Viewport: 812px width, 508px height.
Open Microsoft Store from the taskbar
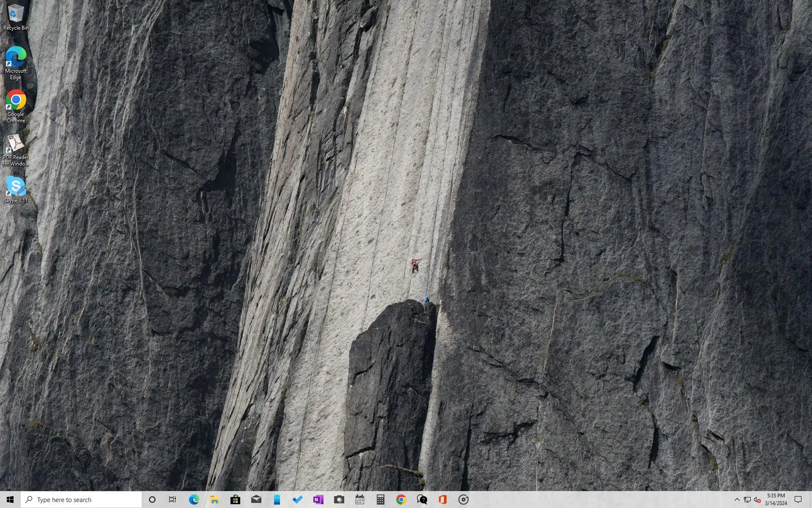tap(235, 500)
